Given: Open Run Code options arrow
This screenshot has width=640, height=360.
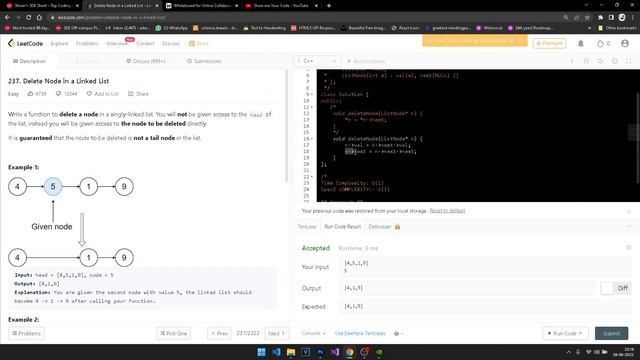Looking at the screenshot, I should [x=580, y=333].
